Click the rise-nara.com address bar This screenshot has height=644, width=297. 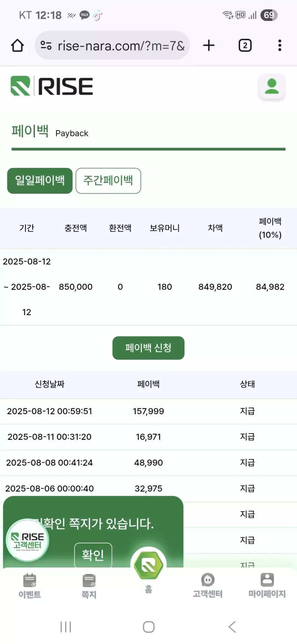pyautogui.click(x=112, y=45)
